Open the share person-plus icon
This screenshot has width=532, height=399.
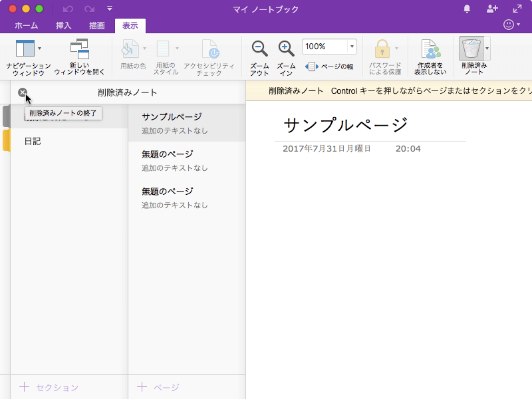492,9
